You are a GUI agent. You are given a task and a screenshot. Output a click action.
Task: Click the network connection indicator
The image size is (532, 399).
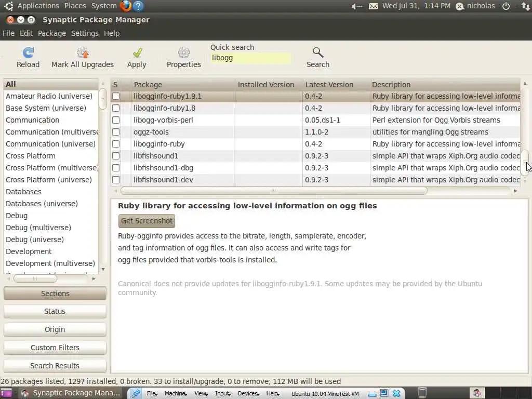525,6
